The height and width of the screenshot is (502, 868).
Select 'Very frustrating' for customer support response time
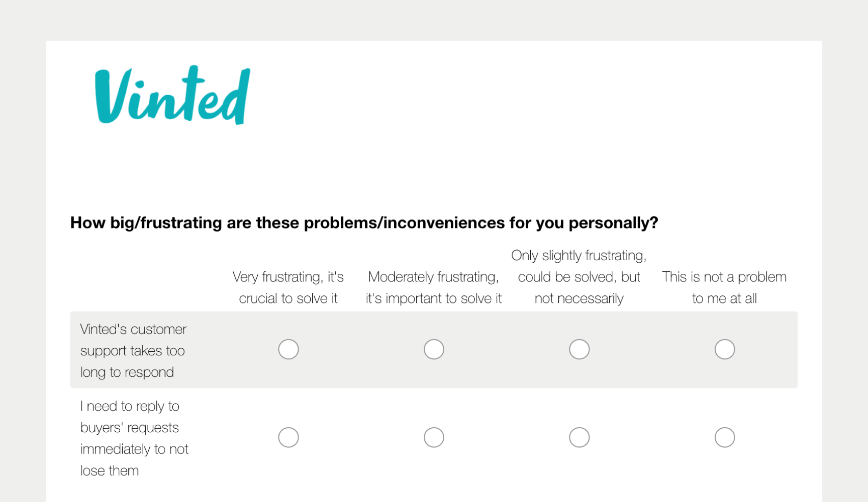(288, 349)
